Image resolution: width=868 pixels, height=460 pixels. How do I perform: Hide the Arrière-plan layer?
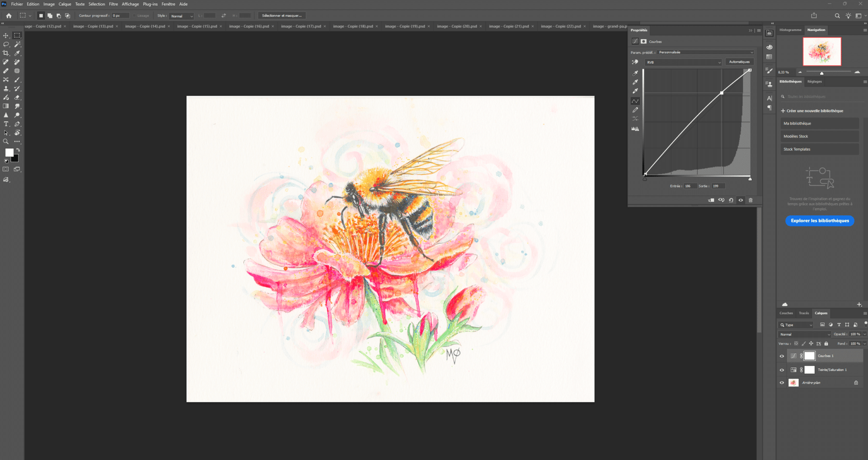coord(782,383)
